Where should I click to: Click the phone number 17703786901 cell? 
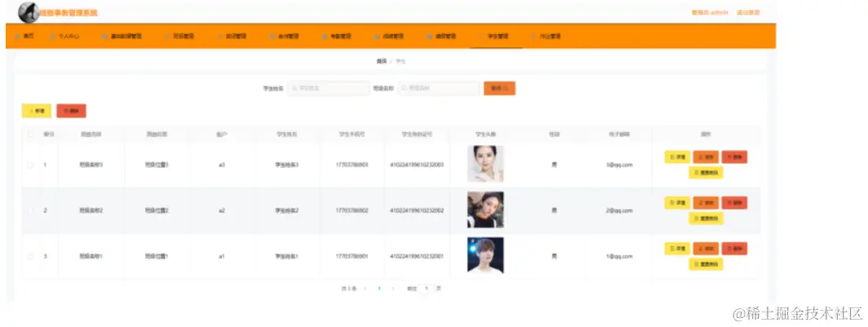352,257
